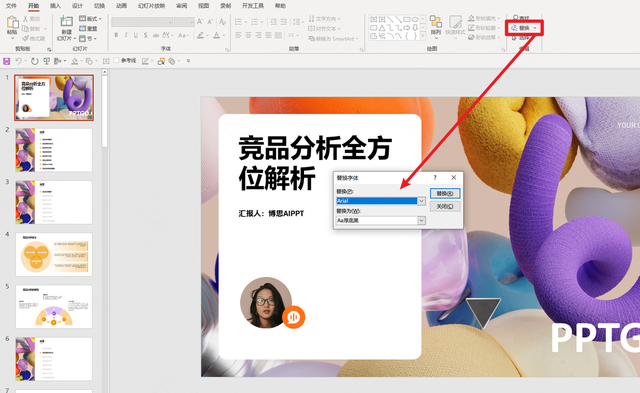This screenshot has height=393, width=640.
Task: Toggle underline text formatting
Action: pos(136,36)
